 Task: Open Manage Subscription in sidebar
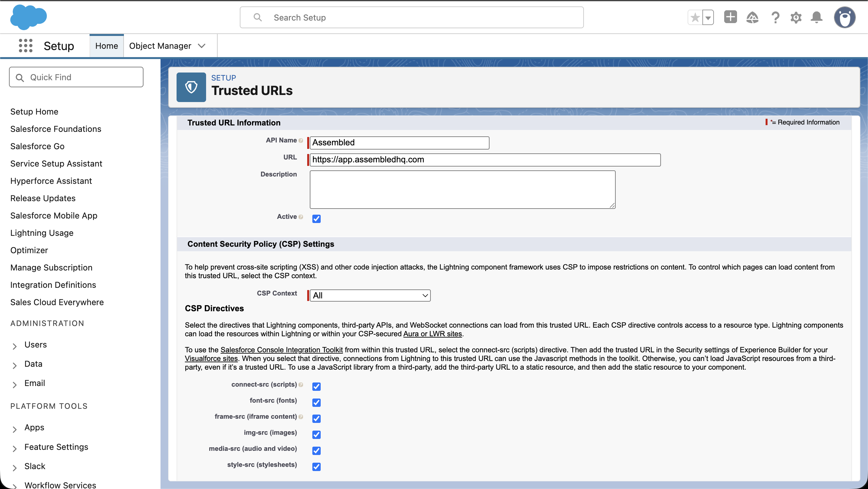51,267
